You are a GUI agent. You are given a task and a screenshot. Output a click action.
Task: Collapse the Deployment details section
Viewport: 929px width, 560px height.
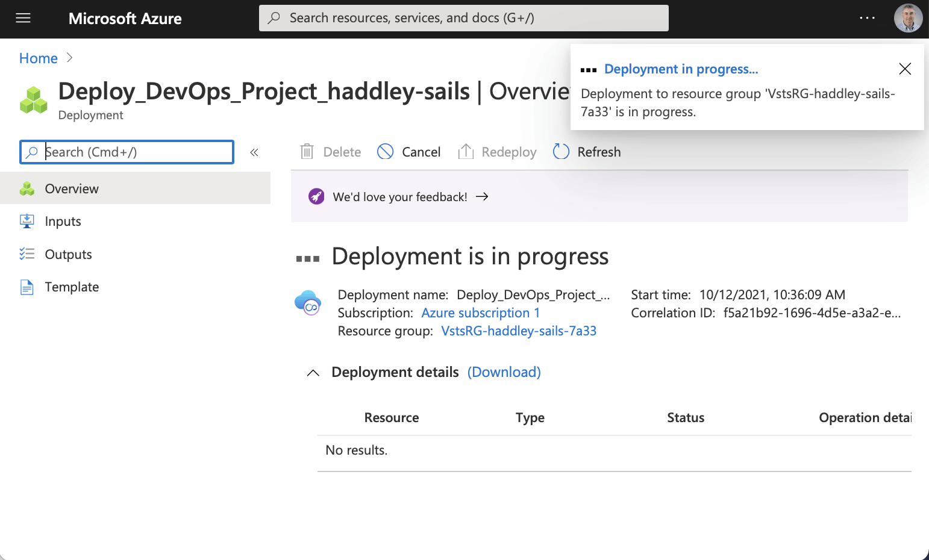click(x=313, y=373)
